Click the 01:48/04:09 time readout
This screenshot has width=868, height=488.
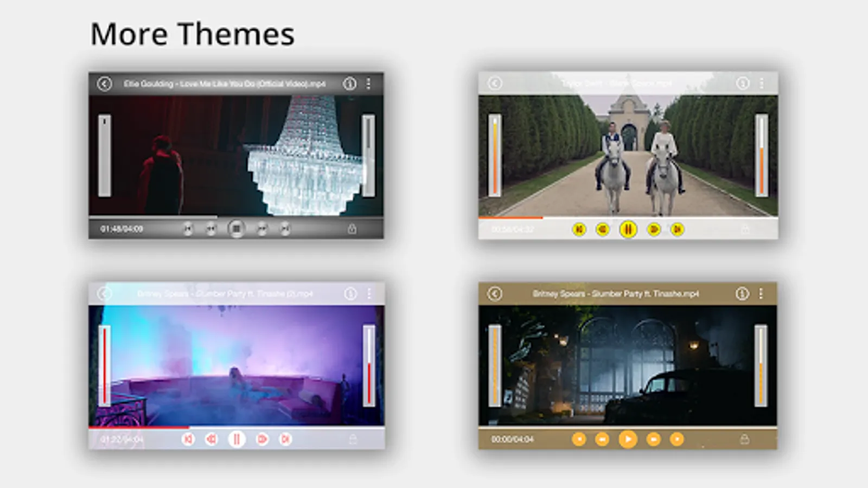[122, 229]
